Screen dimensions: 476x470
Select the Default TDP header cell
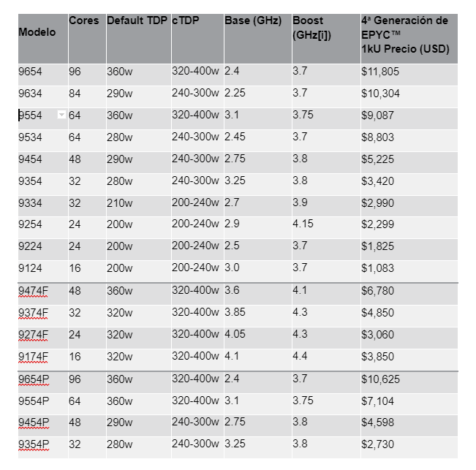[x=139, y=39]
